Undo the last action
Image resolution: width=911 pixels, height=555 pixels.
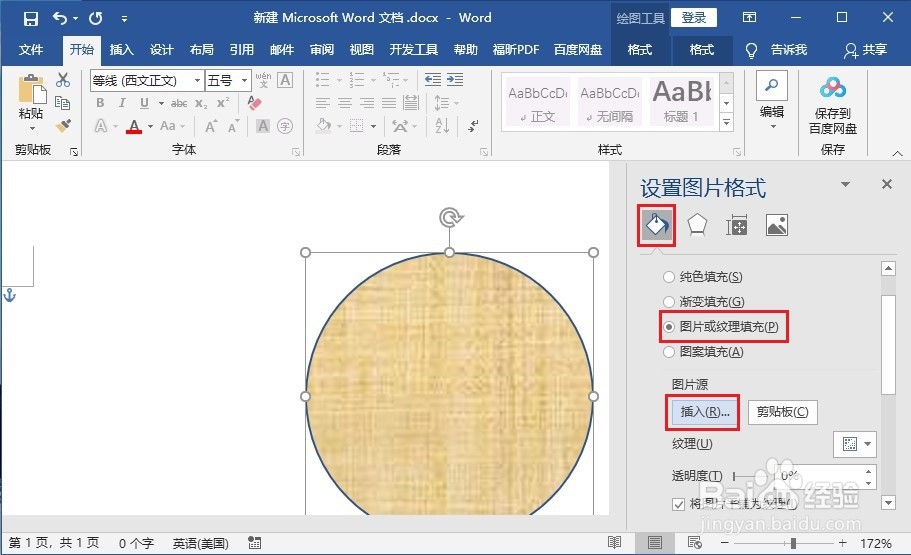(x=60, y=18)
